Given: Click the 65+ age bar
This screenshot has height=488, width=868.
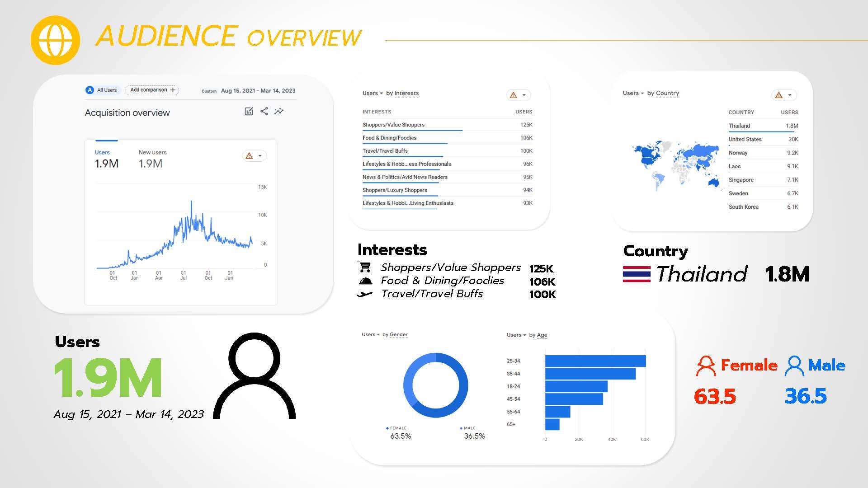Looking at the screenshot, I should [x=552, y=424].
